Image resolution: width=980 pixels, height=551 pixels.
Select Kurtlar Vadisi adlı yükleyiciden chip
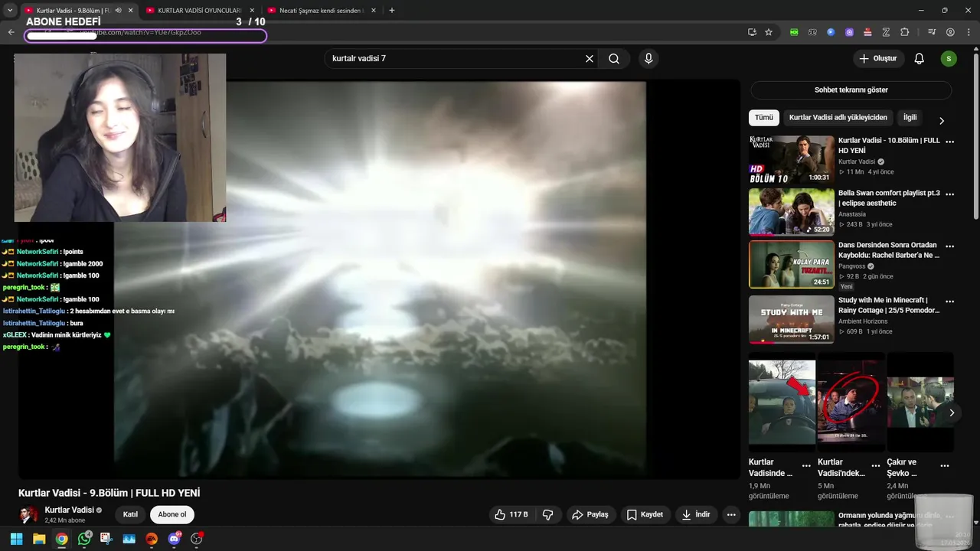coord(838,118)
